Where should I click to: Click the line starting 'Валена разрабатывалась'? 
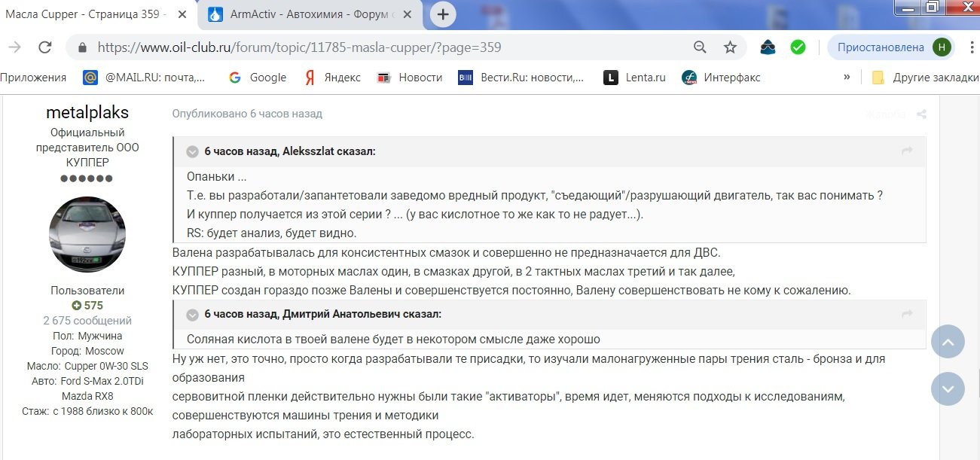click(x=447, y=252)
